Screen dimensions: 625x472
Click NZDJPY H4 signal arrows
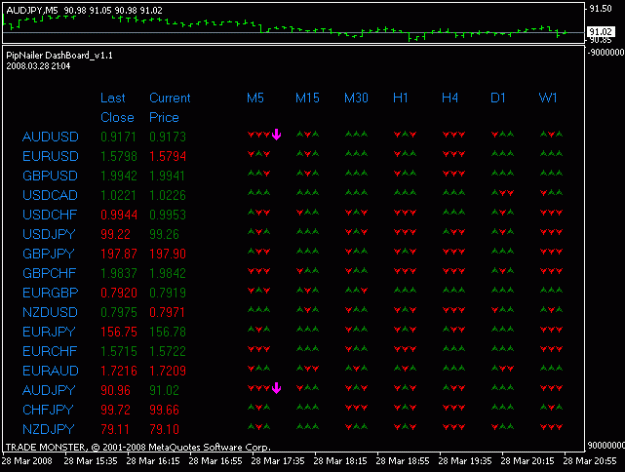point(454,427)
